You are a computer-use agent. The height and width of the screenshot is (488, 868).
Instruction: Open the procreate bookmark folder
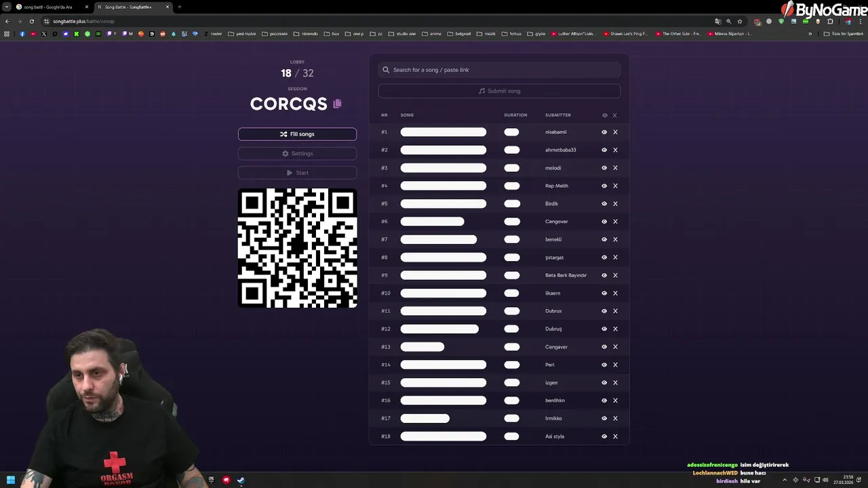[x=274, y=33]
